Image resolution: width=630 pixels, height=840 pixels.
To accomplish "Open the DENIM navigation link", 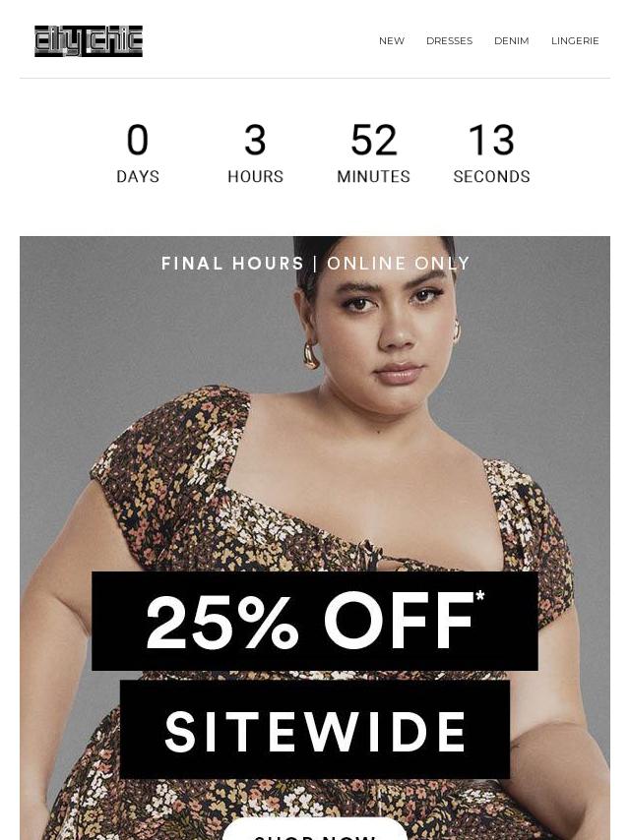I will pyautogui.click(x=512, y=40).
